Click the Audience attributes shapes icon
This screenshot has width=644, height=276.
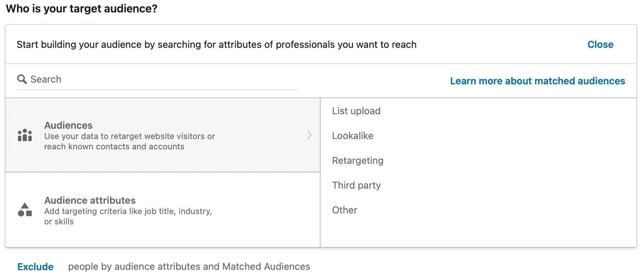click(x=25, y=210)
